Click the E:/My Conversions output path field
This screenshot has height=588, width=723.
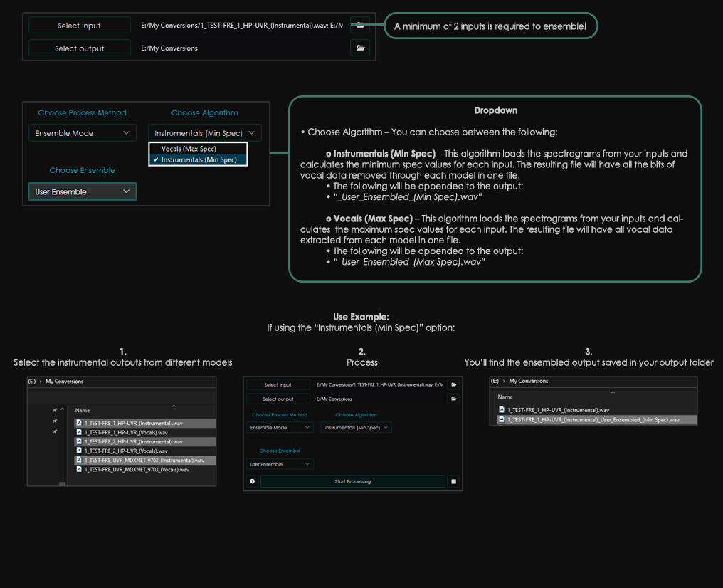click(242, 48)
